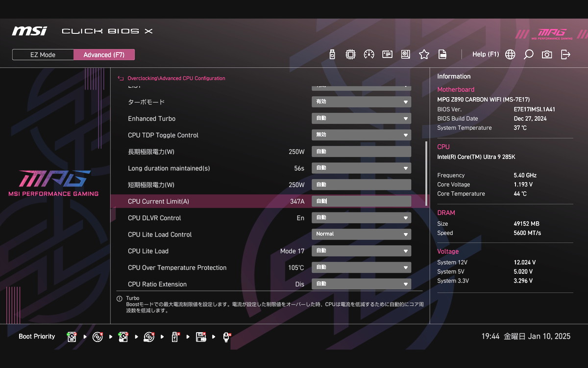Open CPU Ratio Extension dropdown
This screenshot has width=588, height=368.
tap(362, 284)
